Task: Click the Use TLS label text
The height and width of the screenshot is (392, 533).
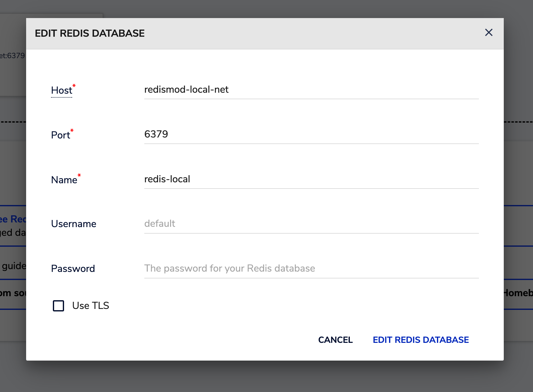Action: (x=90, y=306)
